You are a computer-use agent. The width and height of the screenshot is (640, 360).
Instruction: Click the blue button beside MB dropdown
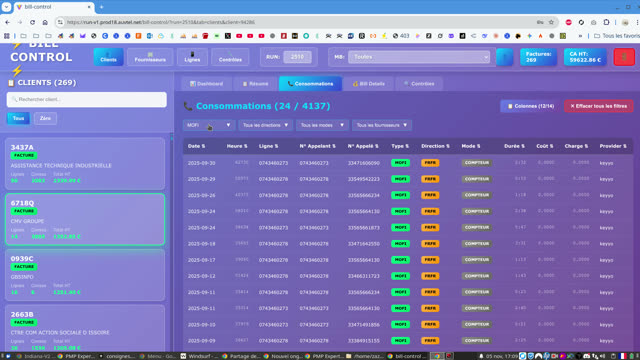(x=504, y=57)
